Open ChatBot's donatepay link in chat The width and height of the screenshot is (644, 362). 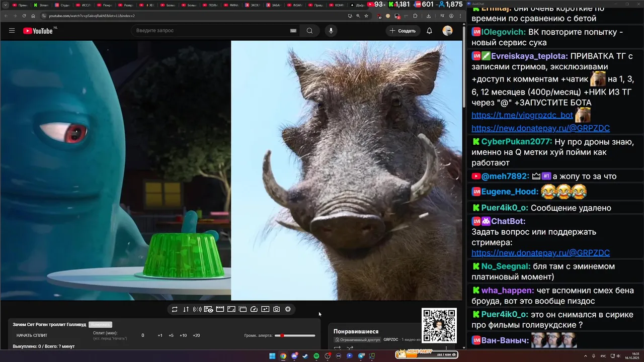[541, 253]
